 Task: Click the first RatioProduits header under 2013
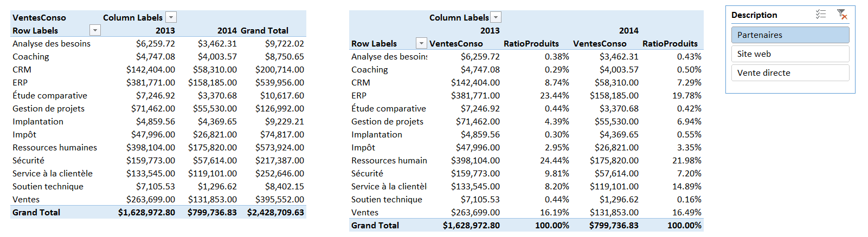click(x=531, y=43)
